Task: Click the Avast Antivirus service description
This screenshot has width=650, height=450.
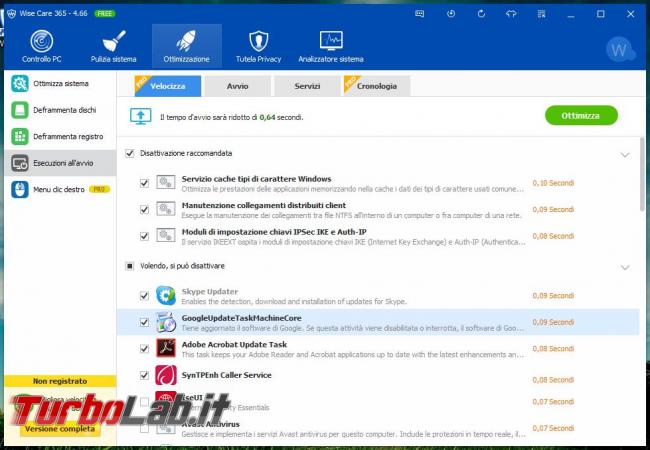Action: click(x=354, y=434)
